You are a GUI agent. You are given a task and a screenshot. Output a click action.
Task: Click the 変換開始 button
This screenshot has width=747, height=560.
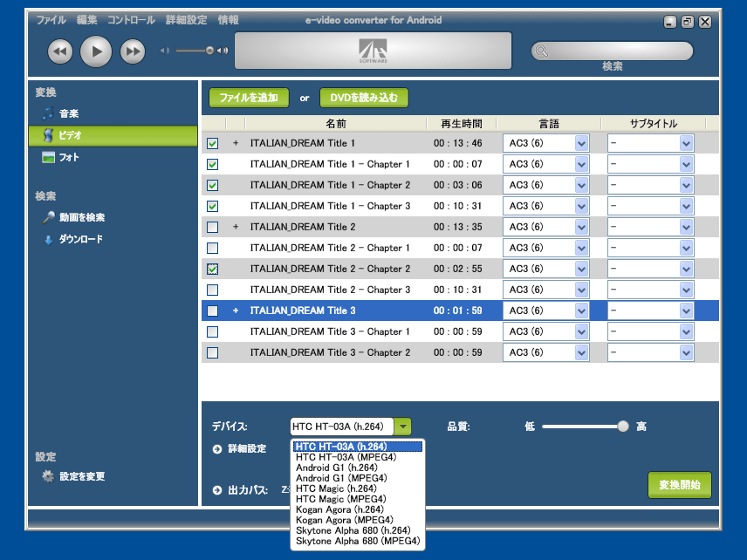coord(679,485)
